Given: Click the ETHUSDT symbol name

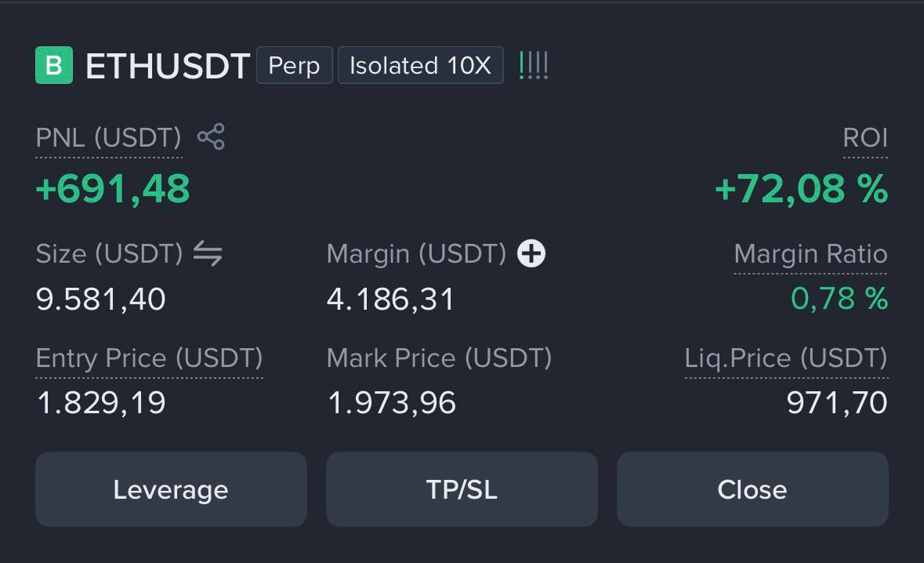Looking at the screenshot, I should pyautogui.click(x=168, y=65).
